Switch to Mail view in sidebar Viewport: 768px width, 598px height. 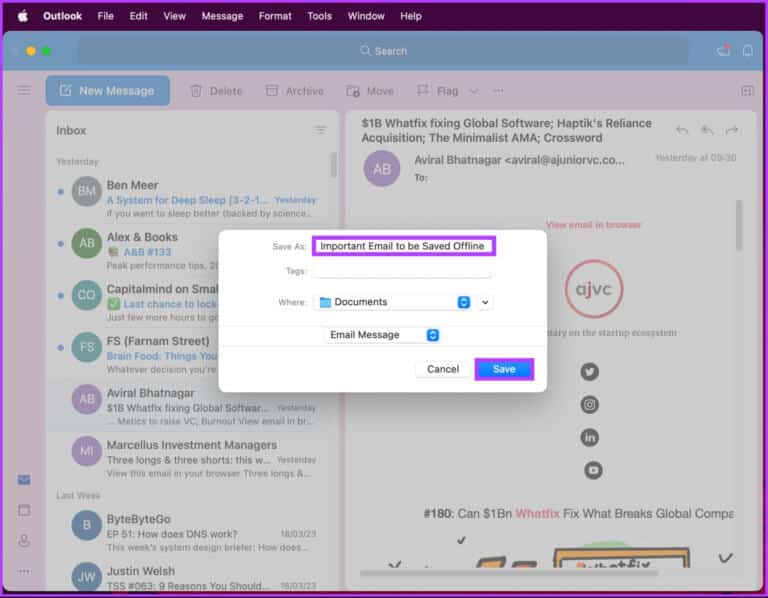tap(24, 479)
